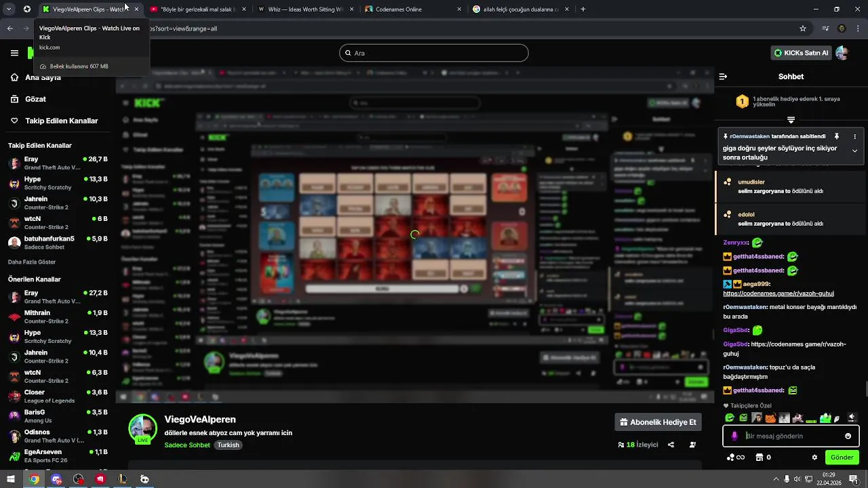The width and height of the screenshot is (868, 488).
Task: Click the message input field
Action: coord(792,436)
